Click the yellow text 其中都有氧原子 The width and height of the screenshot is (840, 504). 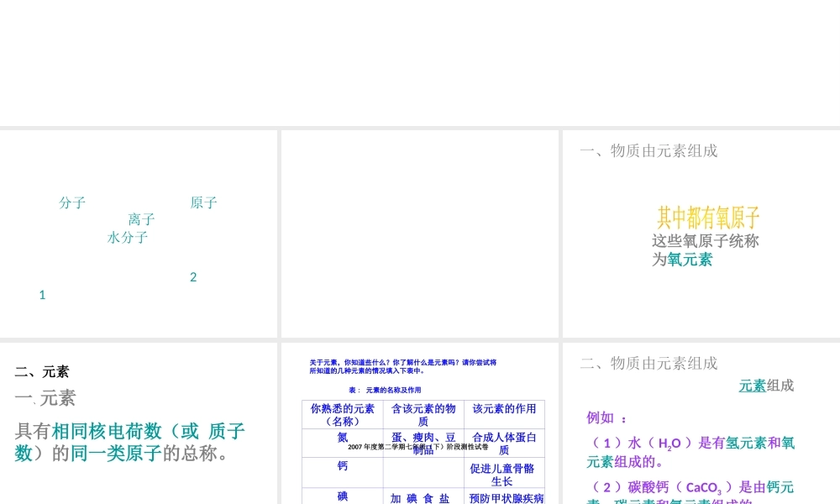point(708,218)
